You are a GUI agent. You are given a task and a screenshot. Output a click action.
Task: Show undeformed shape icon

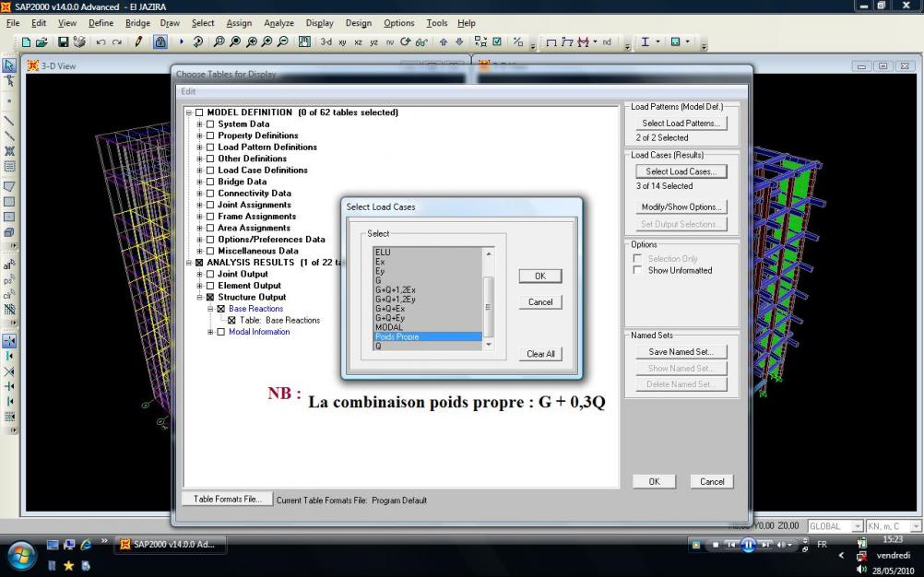coord(551,41)
